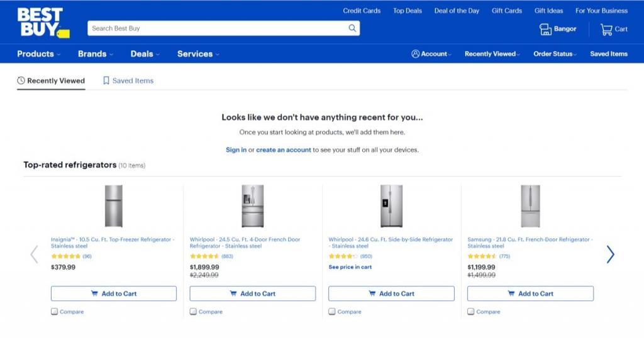Image resolution: width=644 pixels, height=338 pixels.
Task: Expand the Brands dropdown menu
Action: pyautogui.click(x=96, y=54)
